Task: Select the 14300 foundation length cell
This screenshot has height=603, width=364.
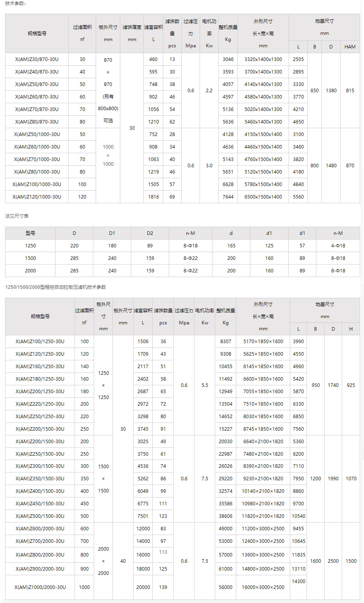Action: [x=298, y=582]
